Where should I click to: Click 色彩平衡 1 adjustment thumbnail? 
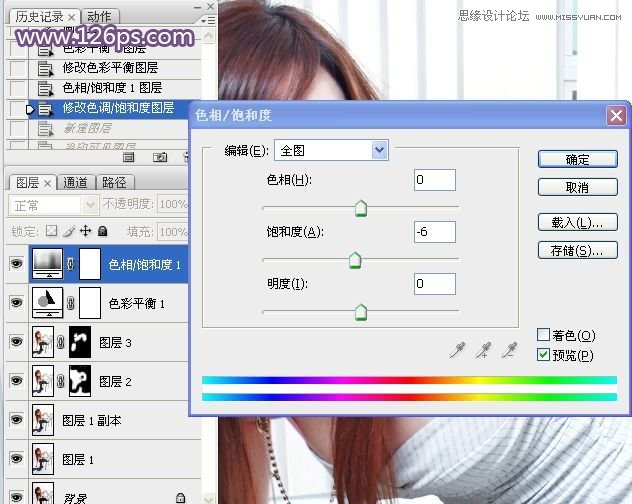[48, 303]
